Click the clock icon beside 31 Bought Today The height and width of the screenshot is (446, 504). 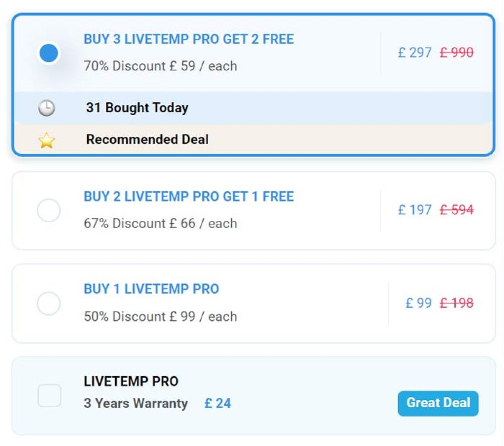click(47, 107)
